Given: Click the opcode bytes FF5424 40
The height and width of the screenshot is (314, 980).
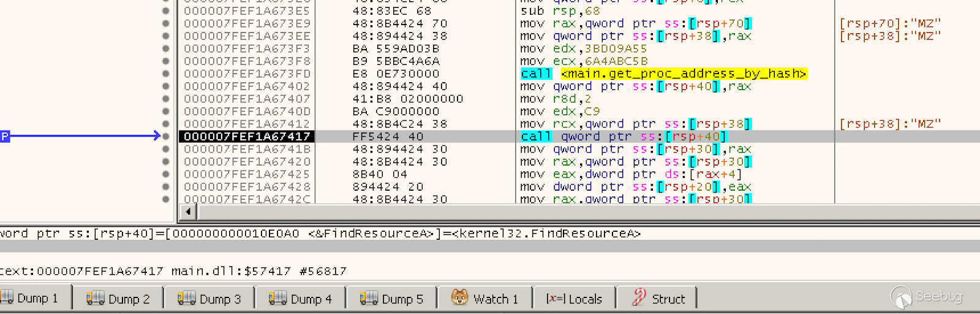Looking at the screenshot, I should click(x=388, y=136).
